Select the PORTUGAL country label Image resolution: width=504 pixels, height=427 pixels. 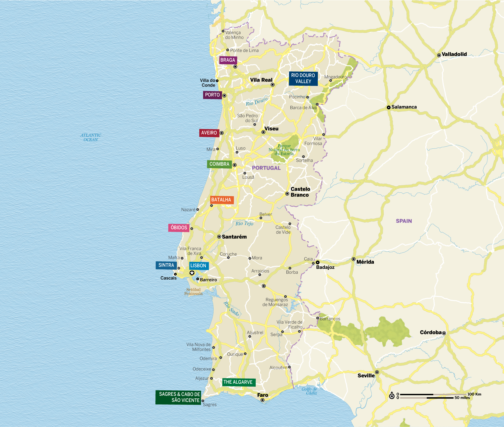click(266, 168)
